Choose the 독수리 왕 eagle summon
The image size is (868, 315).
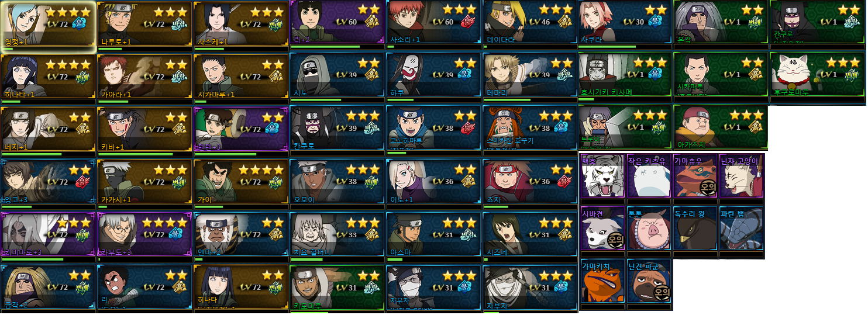coord(695,228)
